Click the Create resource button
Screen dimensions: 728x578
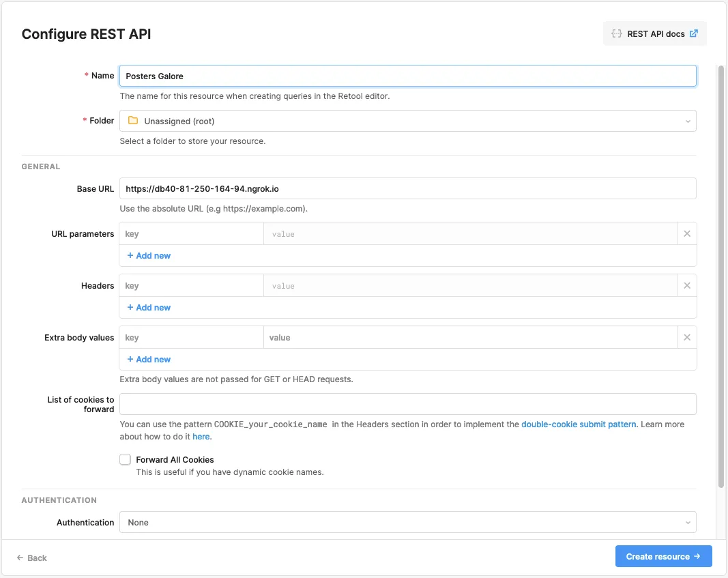pyautogui.click(x=663, y=556)
